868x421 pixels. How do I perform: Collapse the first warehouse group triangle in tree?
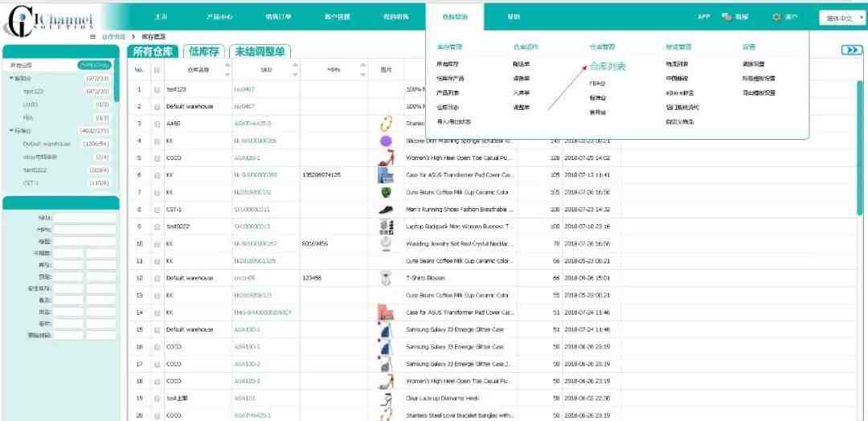pyautogui.click(x=11, y=79)
